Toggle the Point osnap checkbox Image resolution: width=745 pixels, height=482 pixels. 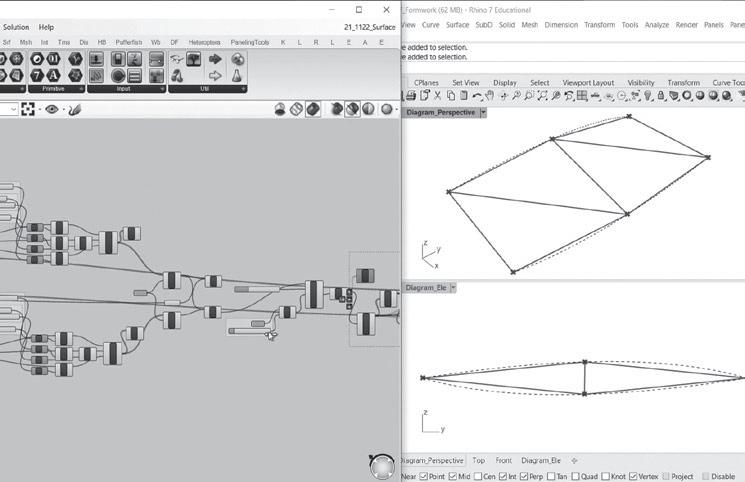click(x=423, y=476)
